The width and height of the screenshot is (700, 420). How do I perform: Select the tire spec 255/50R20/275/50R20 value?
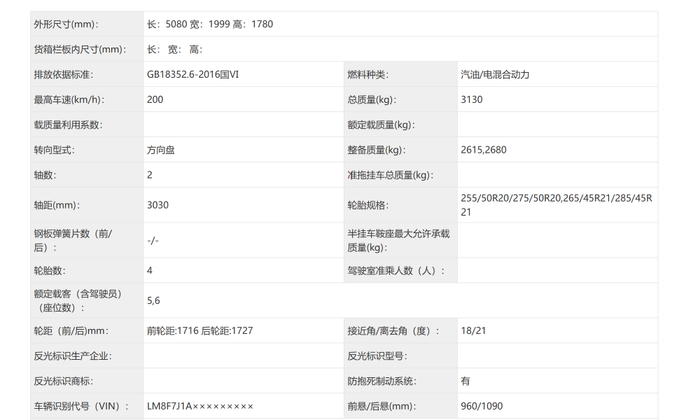pyautogui.click(x=556, y=205)
